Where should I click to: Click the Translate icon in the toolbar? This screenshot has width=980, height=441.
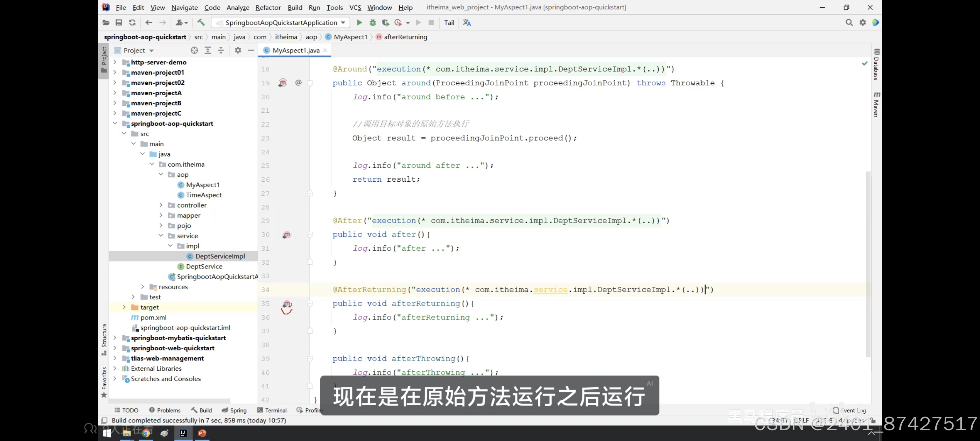pos(467,23)
